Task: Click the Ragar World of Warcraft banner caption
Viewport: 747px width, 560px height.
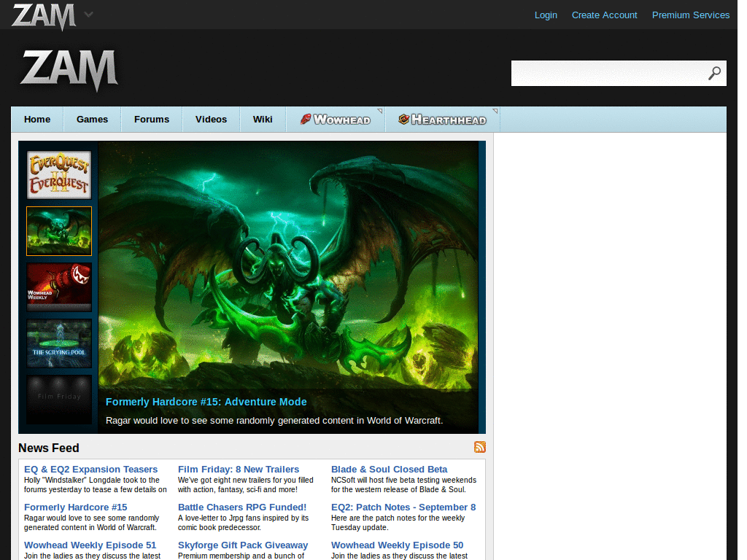Action: pyautogui.click(x=274, y=421)
